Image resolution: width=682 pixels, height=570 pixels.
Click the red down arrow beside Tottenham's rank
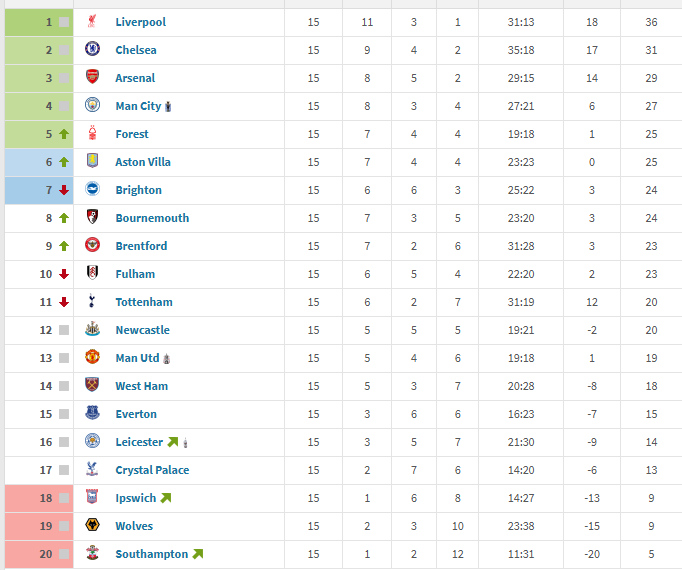tap(64, 302)
